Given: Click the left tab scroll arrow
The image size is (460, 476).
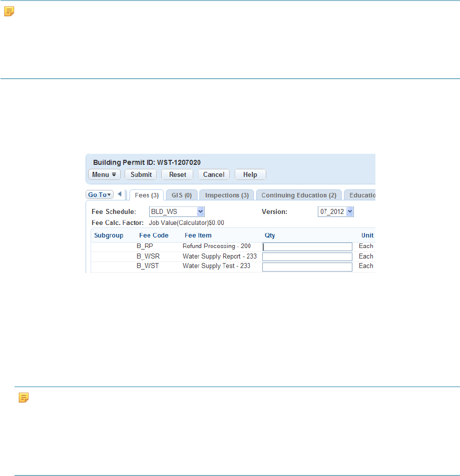Looking at the screenshot, I should pyautogui.click(x=120, y=194).
